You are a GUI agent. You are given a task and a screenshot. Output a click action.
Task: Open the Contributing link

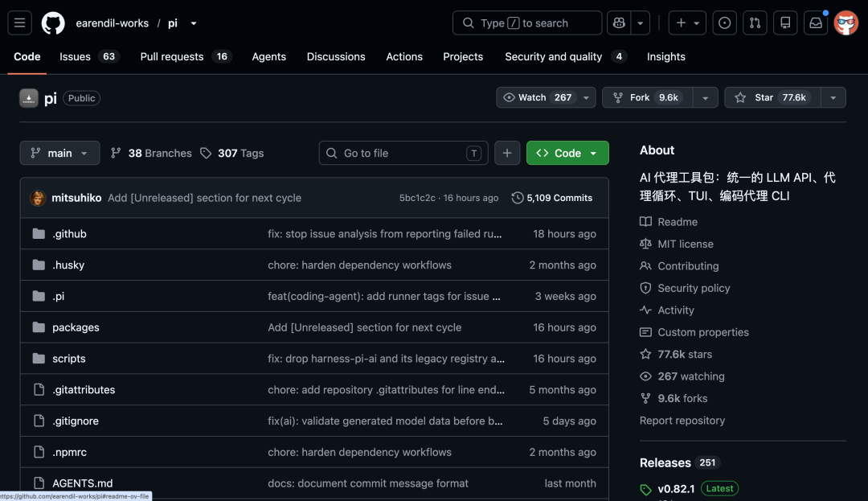[x=688, y=265]
